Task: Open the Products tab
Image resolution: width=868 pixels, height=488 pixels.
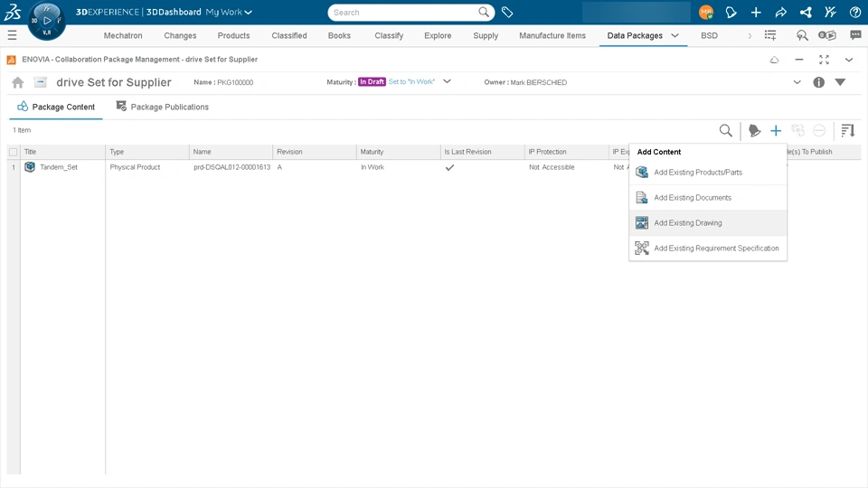Action: point(233,35)
